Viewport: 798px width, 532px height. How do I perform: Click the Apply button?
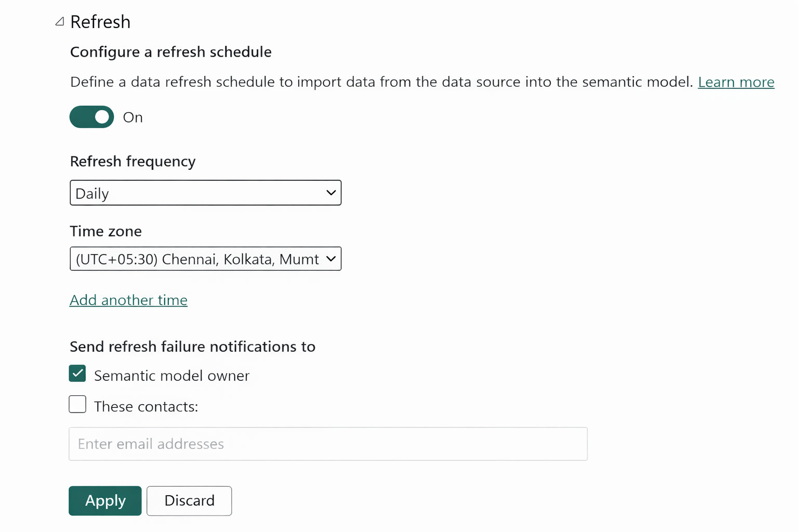point(105,501)
